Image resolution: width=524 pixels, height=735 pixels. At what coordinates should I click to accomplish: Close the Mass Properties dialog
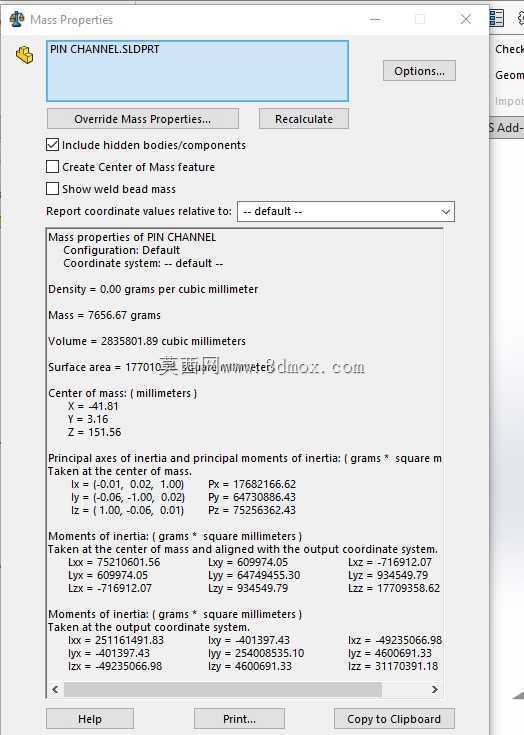point(466,19)
